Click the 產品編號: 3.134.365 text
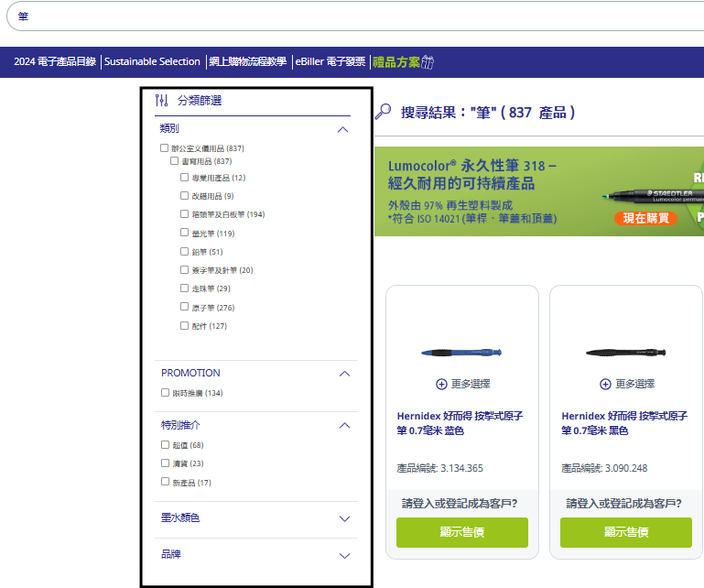704x588 pixels. click(440, 468)
